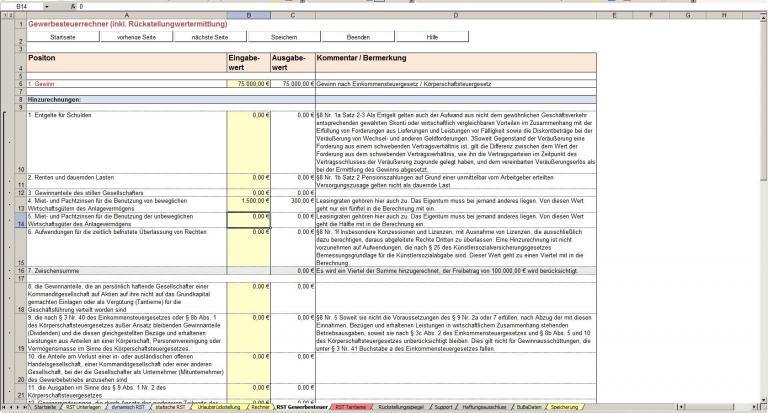The image size is (768, 413).
Task: Click the Kommentar / Bermerkung heading cell
Action: coord(456,62)
